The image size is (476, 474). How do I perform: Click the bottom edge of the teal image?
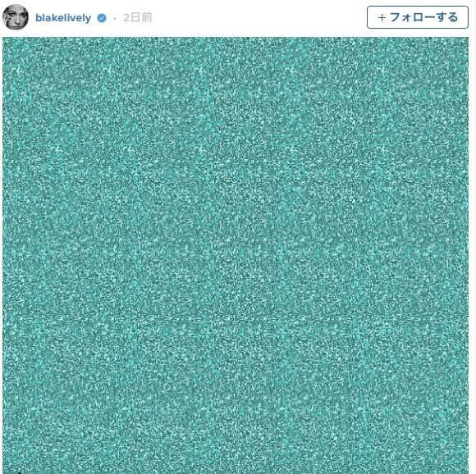tap(236, 471)
